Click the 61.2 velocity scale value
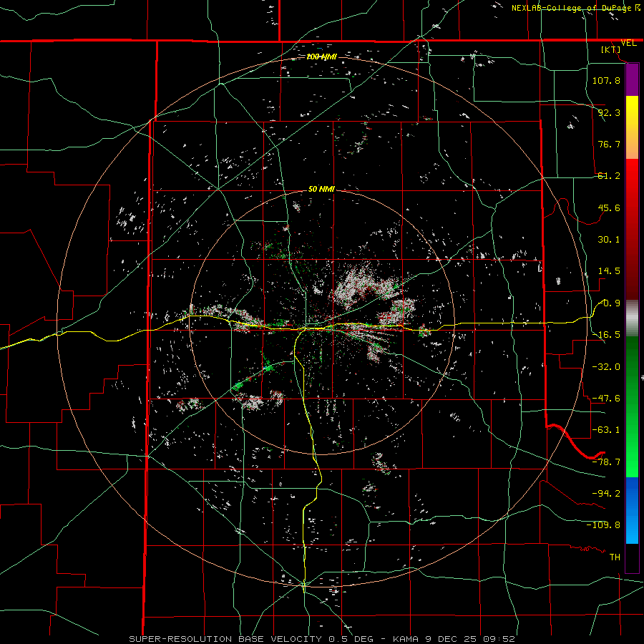The height and width of the screenshot is (644, 644). click(x=609, y=176)
